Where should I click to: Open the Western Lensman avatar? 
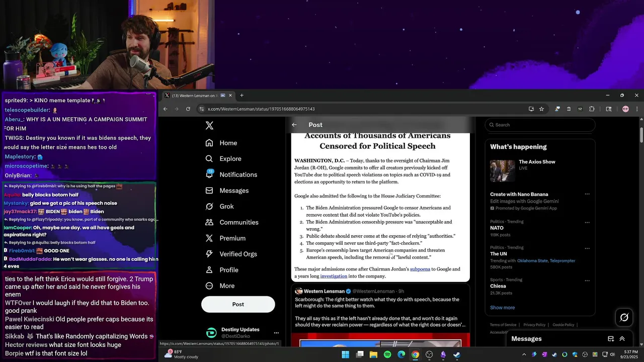coord(298,291)
